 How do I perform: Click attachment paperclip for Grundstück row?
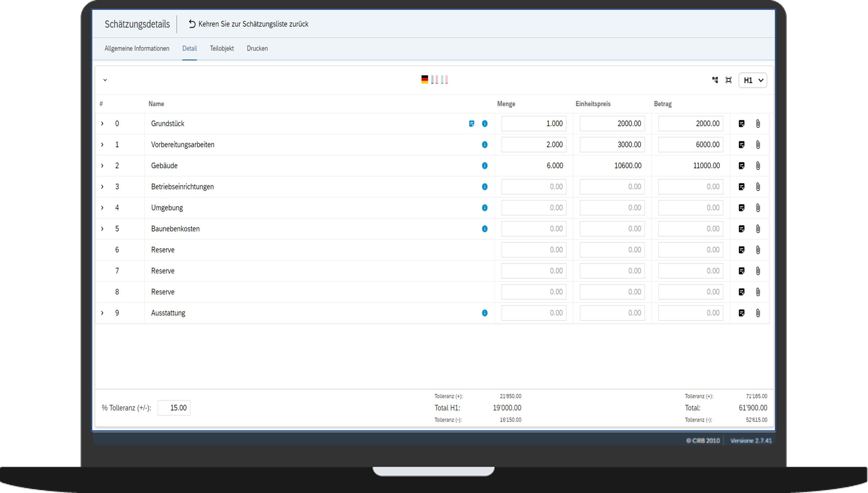758,123
